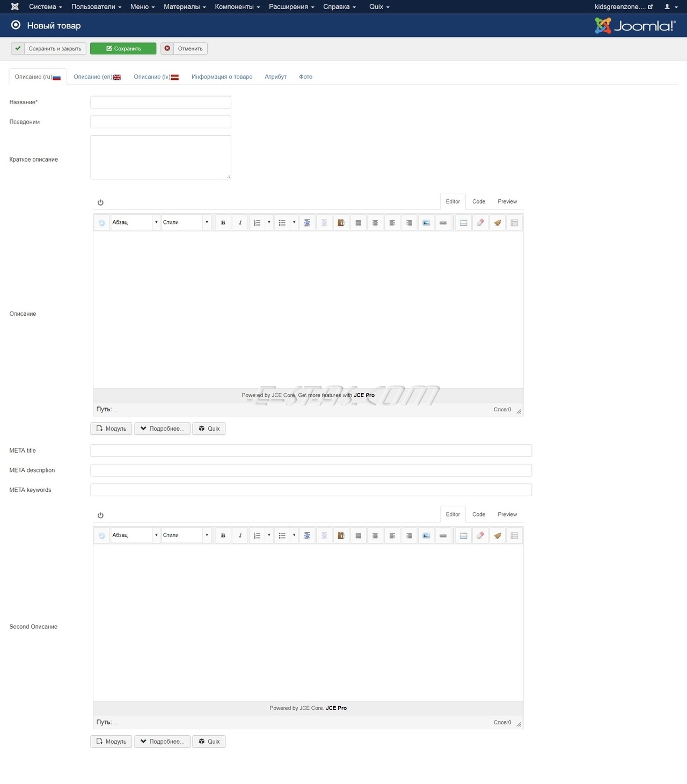687x784 pixels.
Task: Open the Компоненты menu
Action: (x=237, y=6)
